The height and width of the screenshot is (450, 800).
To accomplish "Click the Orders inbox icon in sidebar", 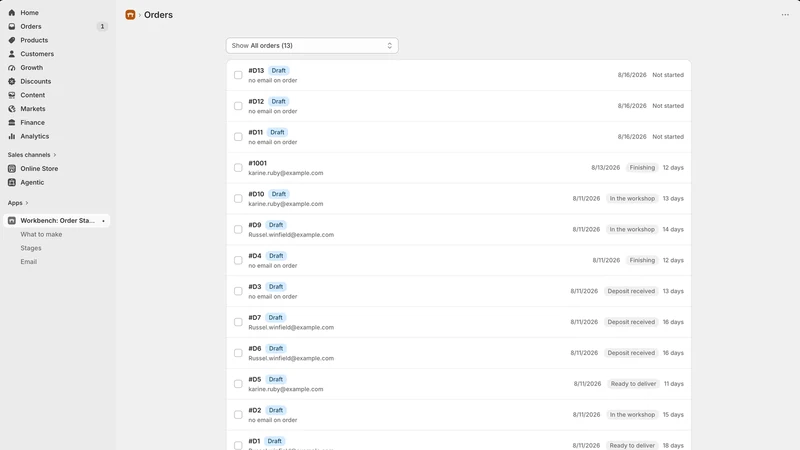I will point(12,26).
